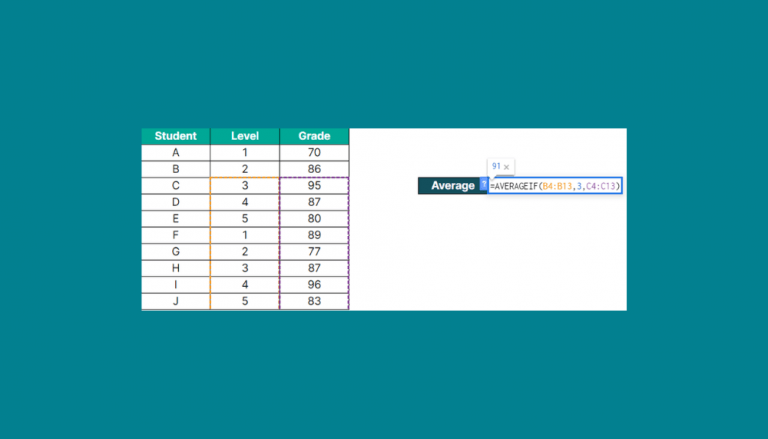Select Grade cell in Student H row
The height and width of the screenshot is (439, 768).
click(x=314, y=268)
